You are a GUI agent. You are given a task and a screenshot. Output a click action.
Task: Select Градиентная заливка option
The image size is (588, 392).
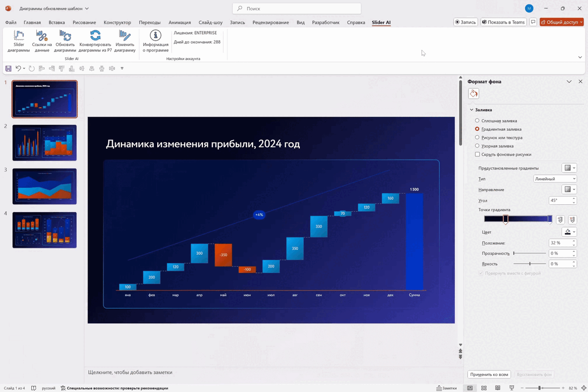pos(498,129)
